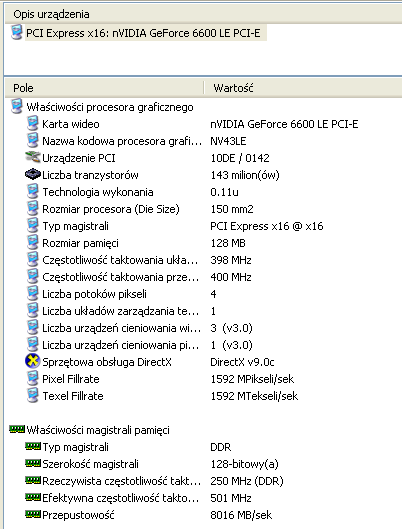The height and width of the screenshot is (529, 402).
Task: Click the value 400 MHz
Action: (x=231, y=277)
